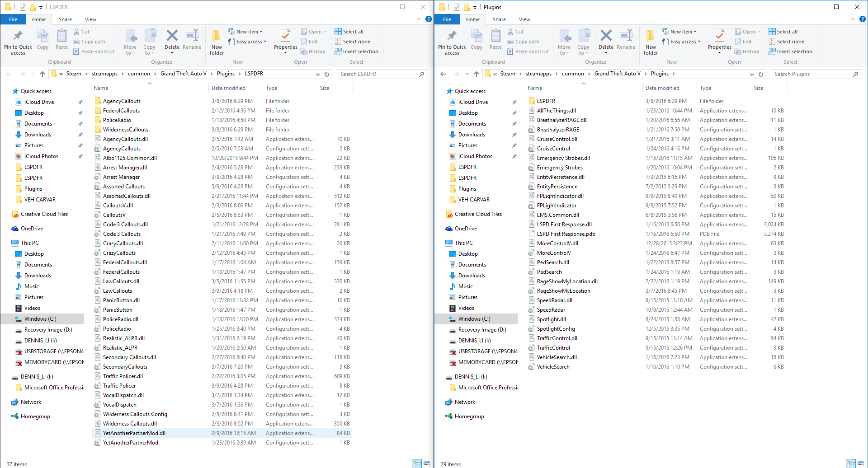Viewport: 868px width, 468px height.
Task: Switch to Share tab in Plugins window
Action: [x=499, y=19]
